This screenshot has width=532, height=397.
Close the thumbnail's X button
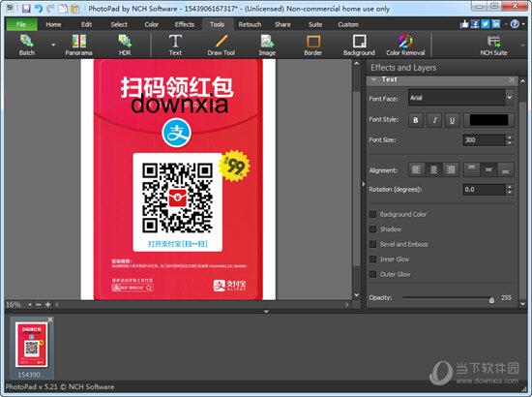[50, 320]
